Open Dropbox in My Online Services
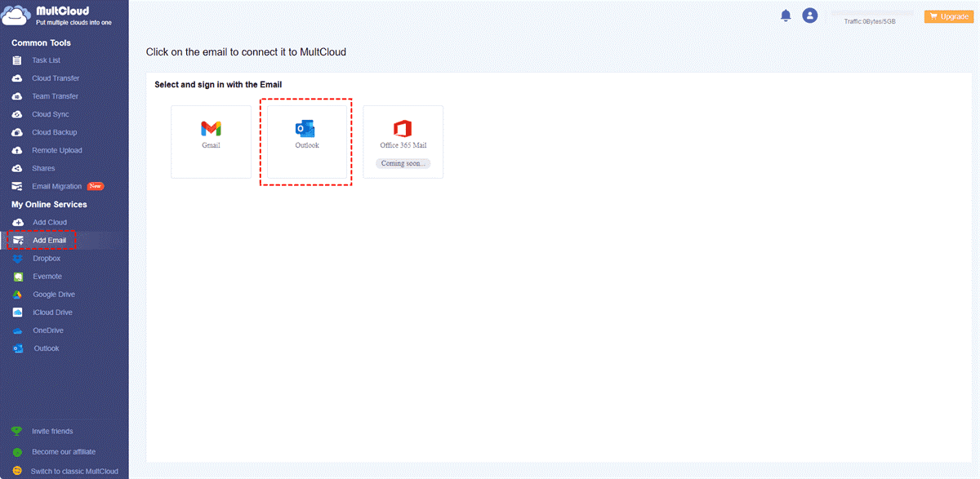 pos(47,259)
